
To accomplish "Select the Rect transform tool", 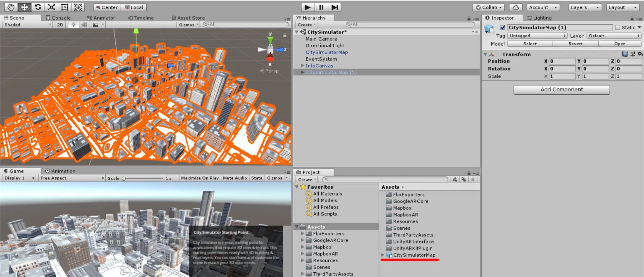I will pyautogui.click(x=65, y=7).
